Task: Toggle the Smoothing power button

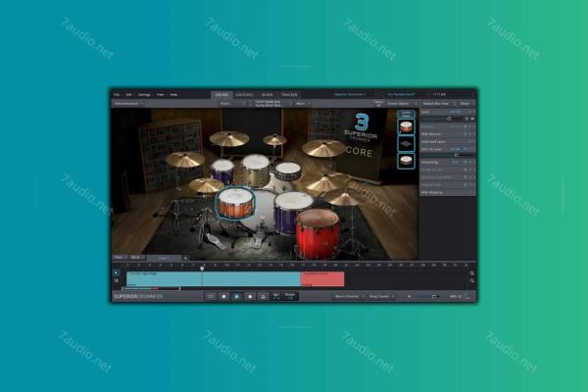Action: [465, 162]
